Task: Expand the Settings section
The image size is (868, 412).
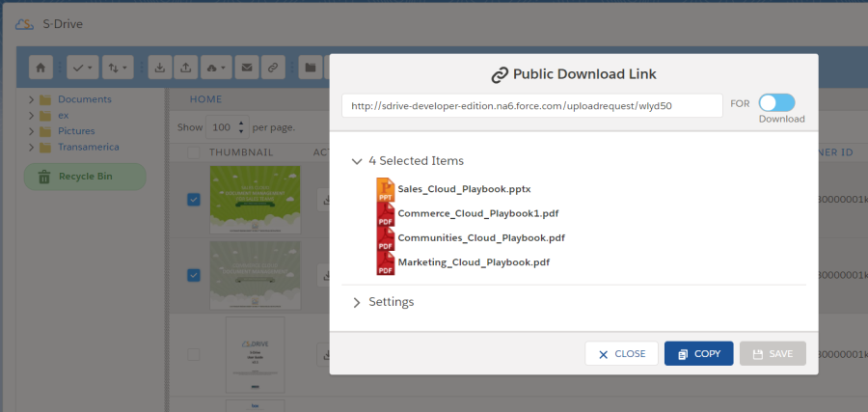Action: pos(357,302)
